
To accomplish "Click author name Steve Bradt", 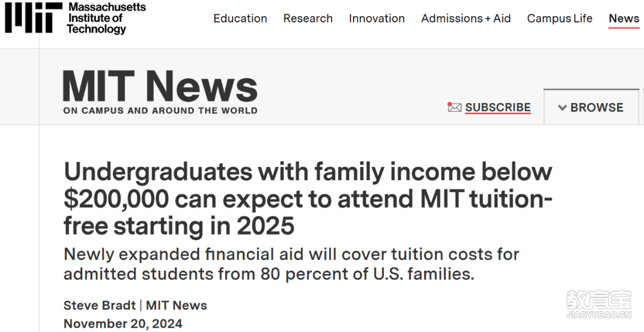I will tap(100, 306).
